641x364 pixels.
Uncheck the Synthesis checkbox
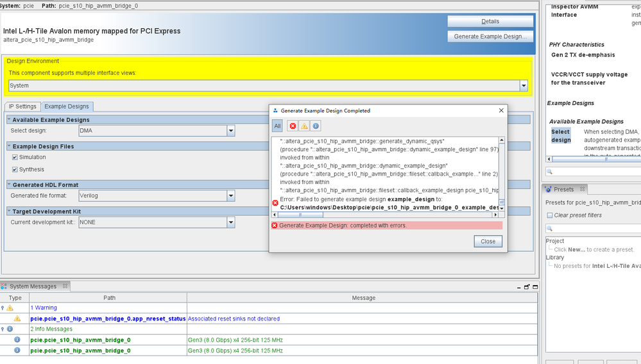pos(15,170)
